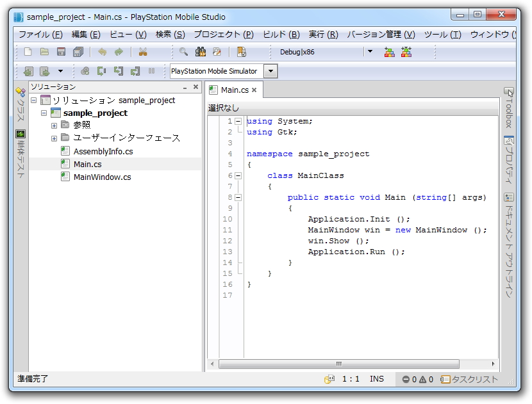
Task: Click the Rebuild solution blocks icon
Action: click(x=406, y=53)
